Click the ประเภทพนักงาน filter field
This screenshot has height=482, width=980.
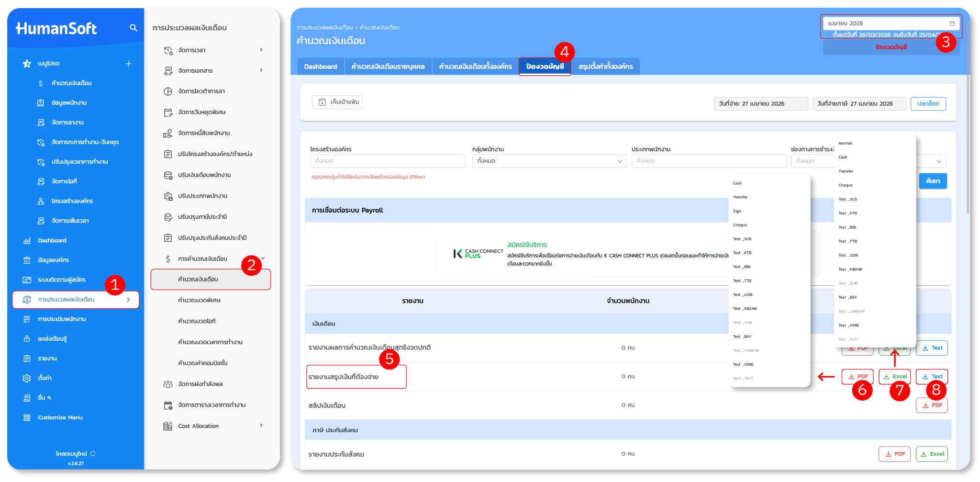tap(709, 161)
